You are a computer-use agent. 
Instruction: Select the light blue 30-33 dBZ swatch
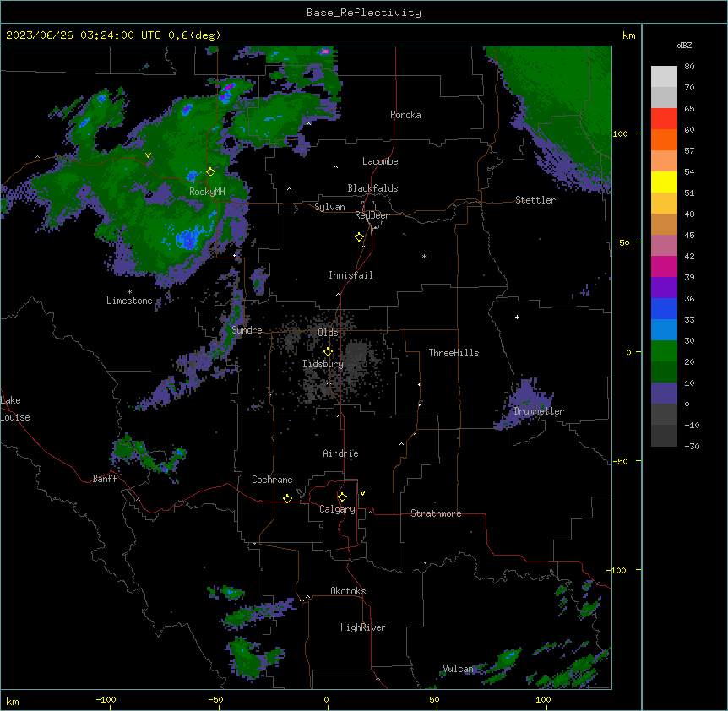[x=664, y=329]
